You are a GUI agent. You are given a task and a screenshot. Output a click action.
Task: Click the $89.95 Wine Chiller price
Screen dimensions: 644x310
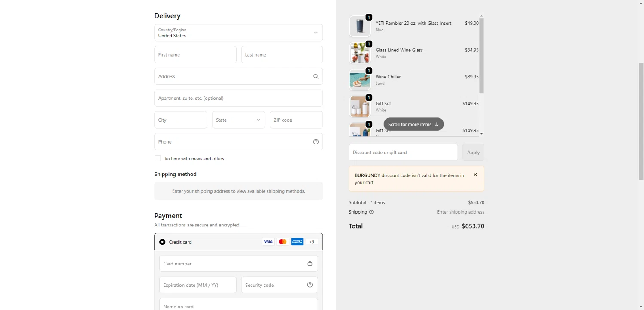[x=471, y=77]
